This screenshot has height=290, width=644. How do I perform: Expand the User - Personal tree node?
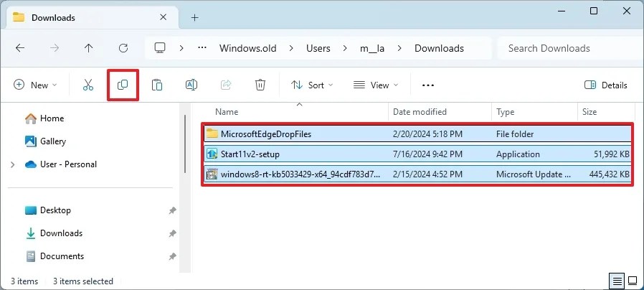coord(13,164)
